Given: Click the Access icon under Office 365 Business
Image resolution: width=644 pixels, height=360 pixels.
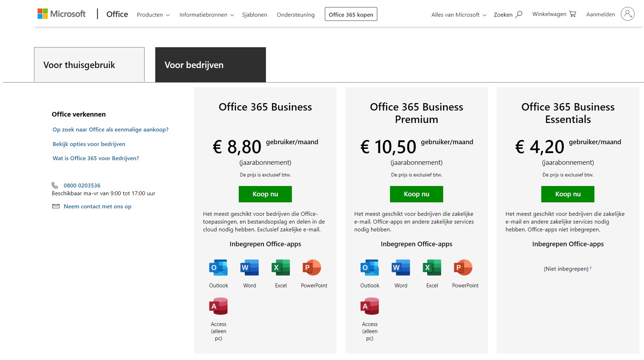Looking at the screenshot, I should [218, 306].
